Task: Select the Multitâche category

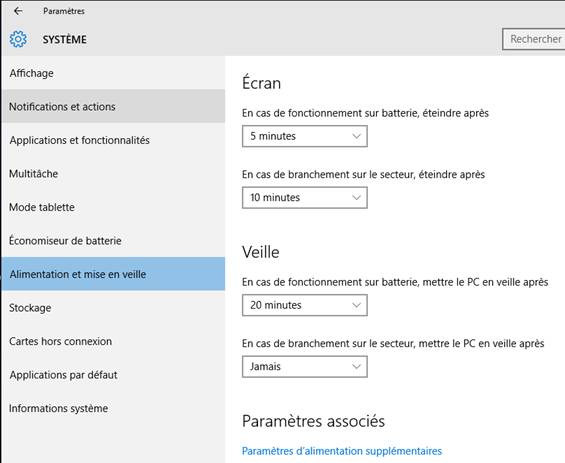Action: (113, 174)
